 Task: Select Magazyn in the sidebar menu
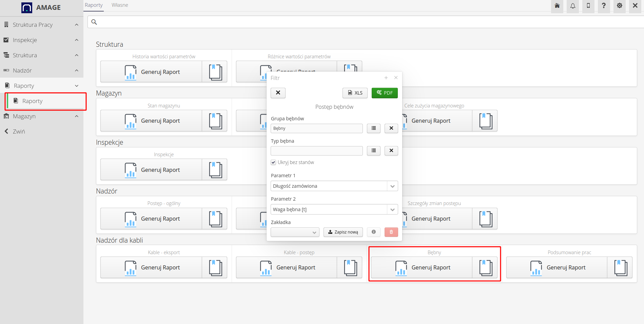click(24, 116)
